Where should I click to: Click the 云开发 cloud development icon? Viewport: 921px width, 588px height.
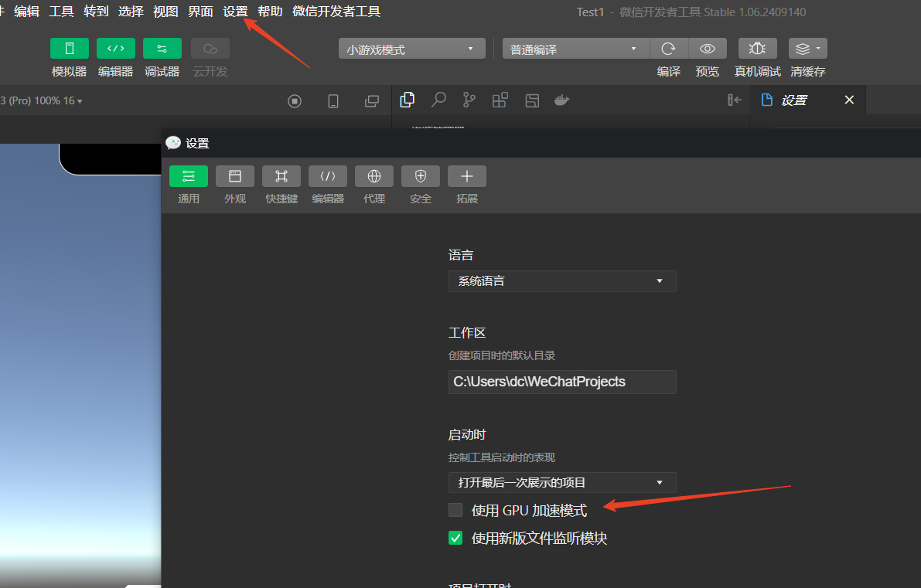point(210,49)
